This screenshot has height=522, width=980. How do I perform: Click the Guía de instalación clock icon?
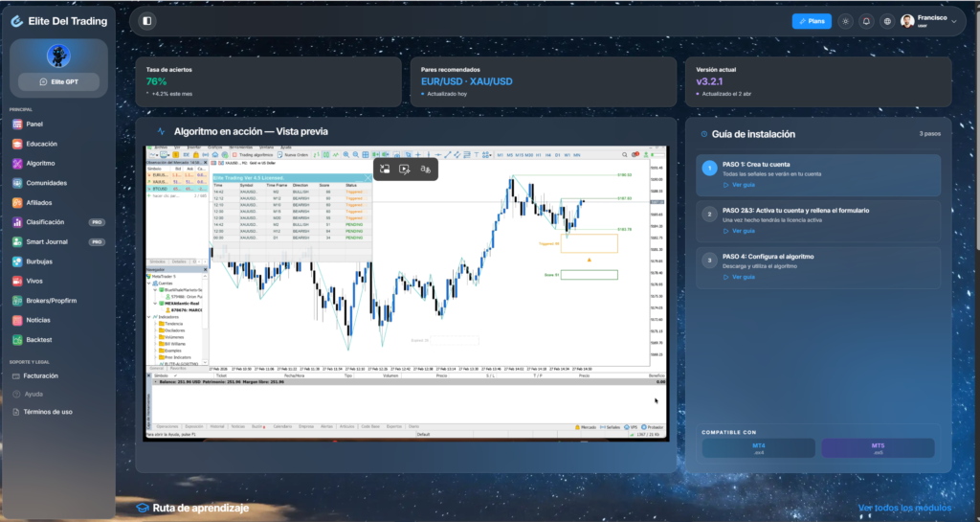[703, 134]
